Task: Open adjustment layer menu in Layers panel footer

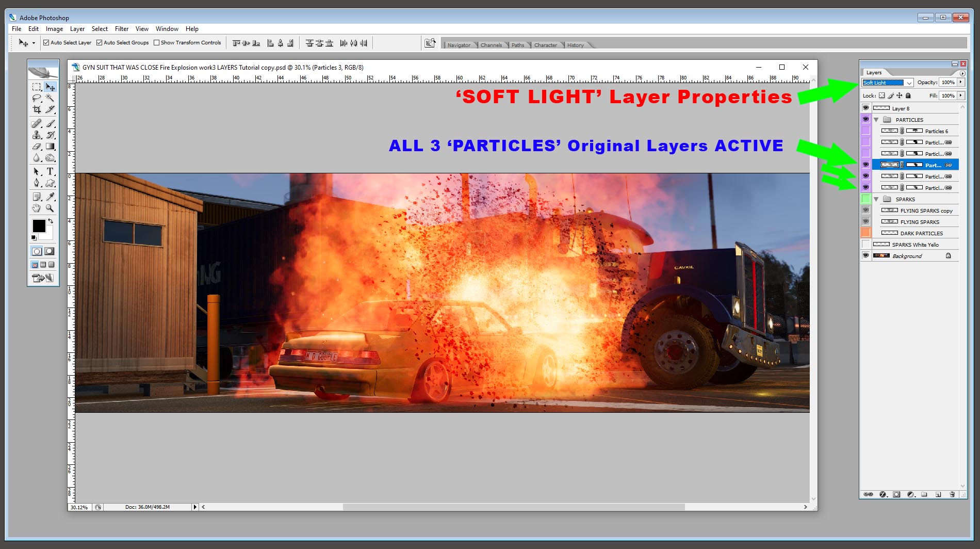Action: click(x=910, y=494)
